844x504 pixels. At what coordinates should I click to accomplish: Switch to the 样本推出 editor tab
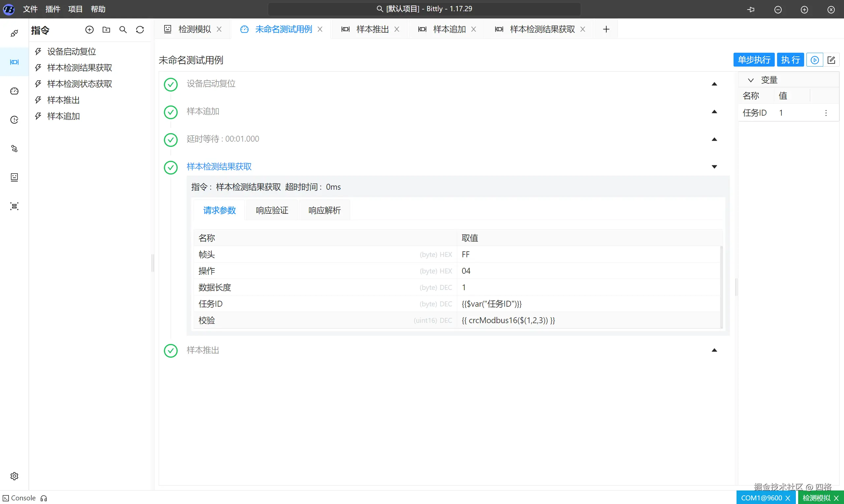[372, 29]
